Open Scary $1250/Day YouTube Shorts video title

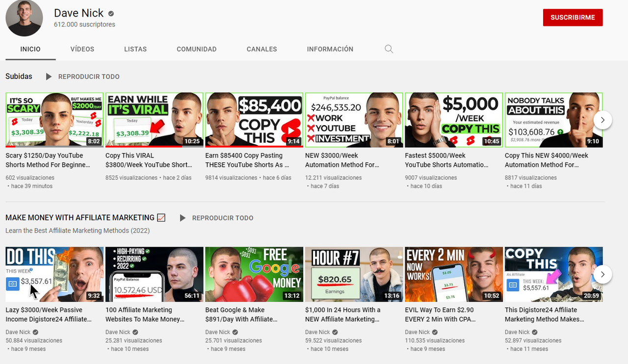coord(48,160)
